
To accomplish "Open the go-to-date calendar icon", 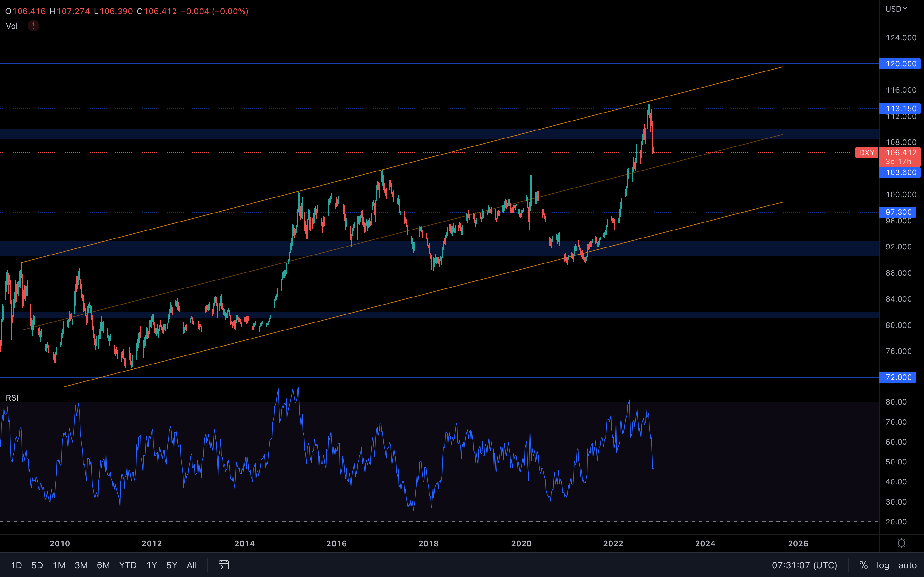I will (x=224, y=565).
